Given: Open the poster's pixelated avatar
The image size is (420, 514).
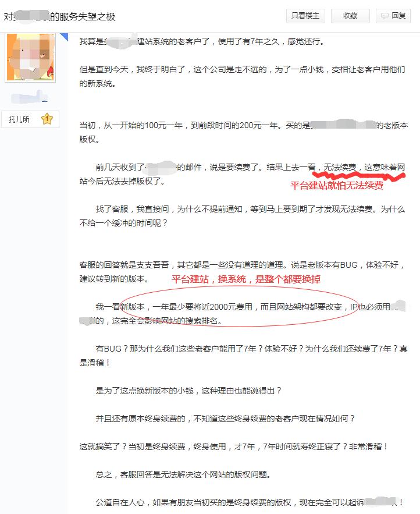Looking at the screenshot, I should click(30, 57).
